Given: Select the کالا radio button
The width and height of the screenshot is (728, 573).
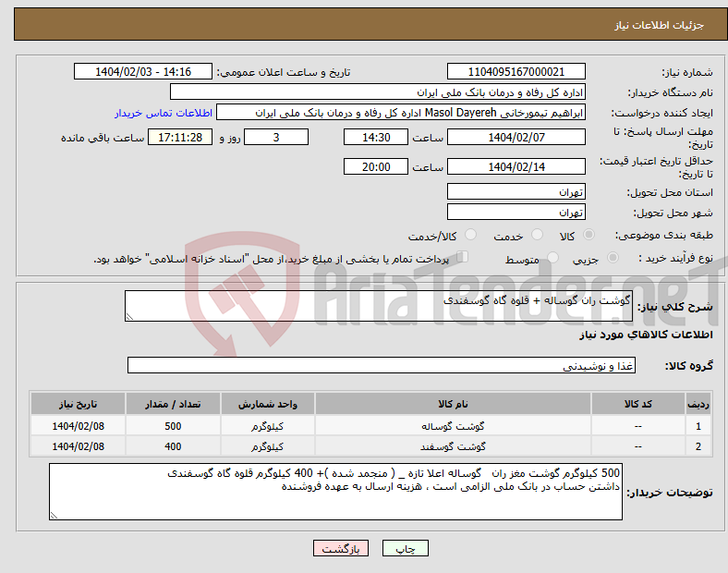Looking at the screenshot, I should pos(588,235).
